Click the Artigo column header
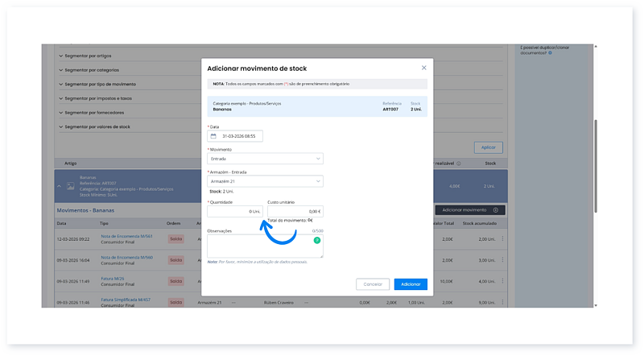 coord(70,164)
